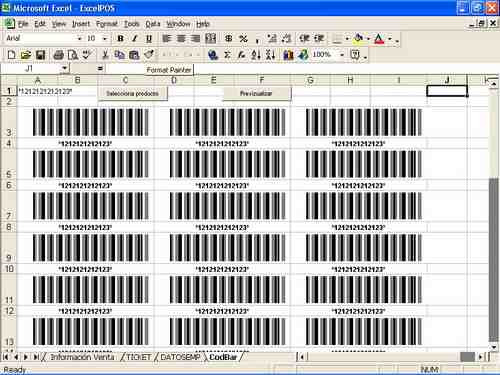Toggle underline formatting
This screenshot has width=500, height=375.
(149, 39)
